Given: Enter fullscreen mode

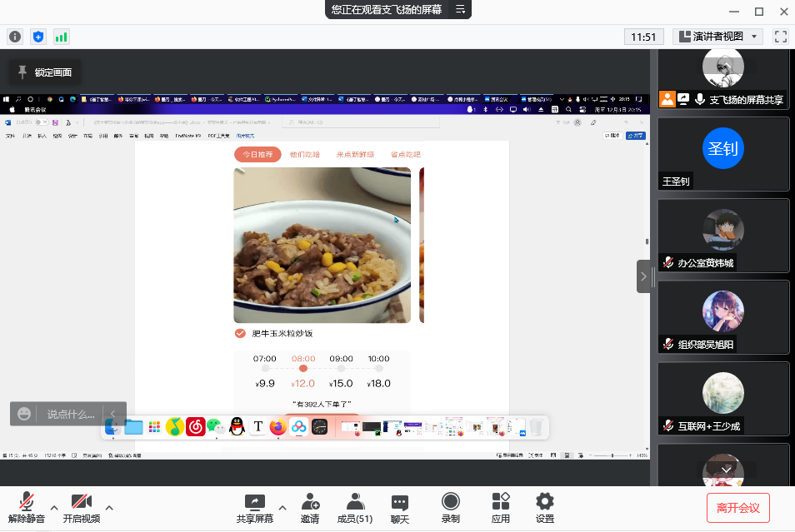Looking at the screenshot, I should click(x=780, y=37).
